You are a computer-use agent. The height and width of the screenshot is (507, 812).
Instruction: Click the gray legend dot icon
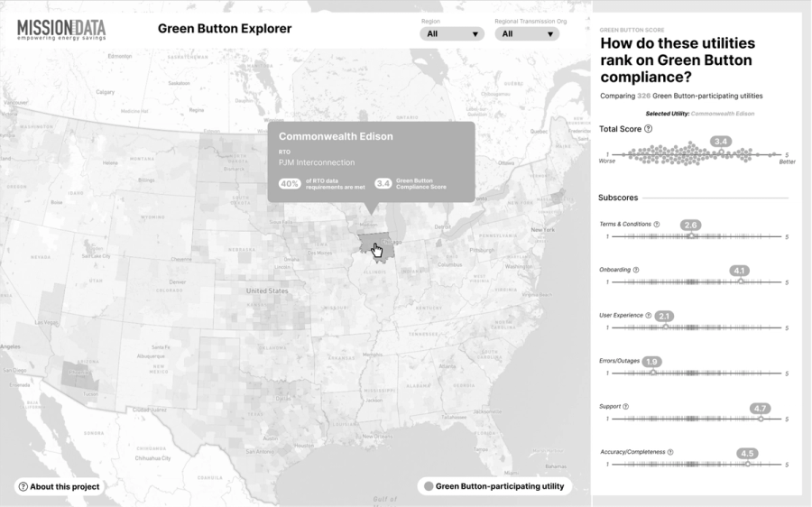point(429,486)
